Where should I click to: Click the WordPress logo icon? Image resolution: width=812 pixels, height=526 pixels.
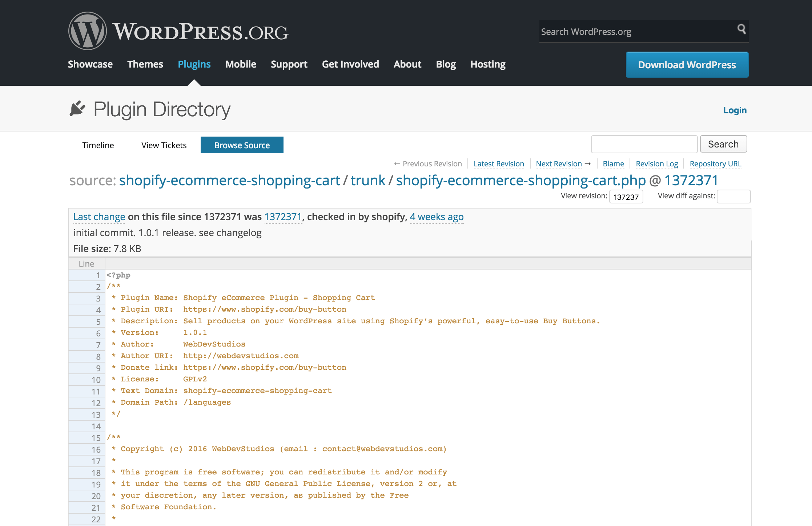(87, 31)
